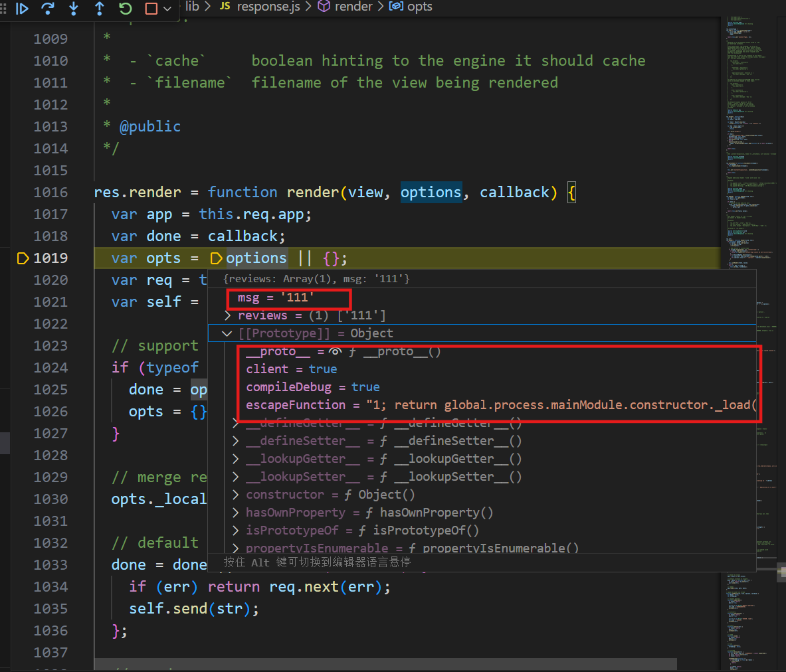Click the breakpoint arrow at line 1019
Viewport: 786px width, 672px height.
pyautogui.click(x=23, y=258)
